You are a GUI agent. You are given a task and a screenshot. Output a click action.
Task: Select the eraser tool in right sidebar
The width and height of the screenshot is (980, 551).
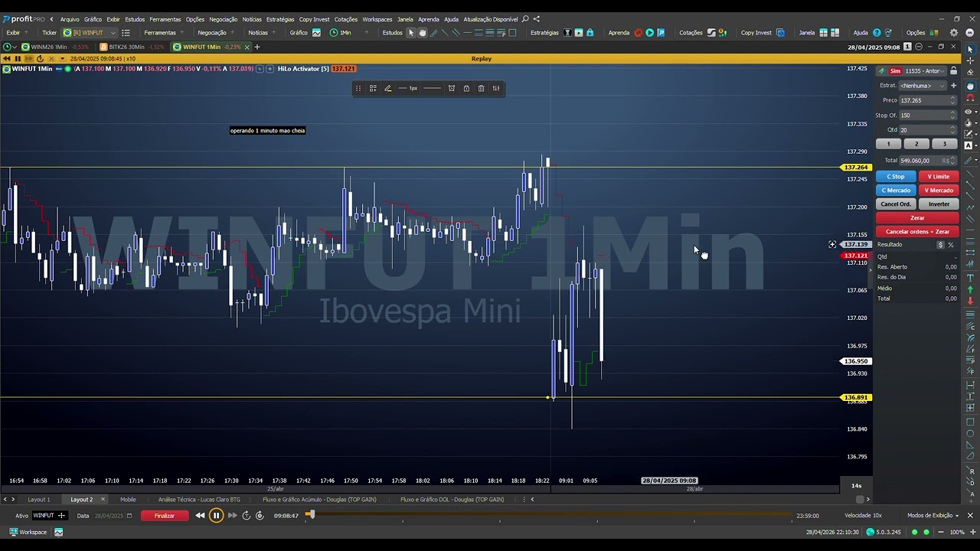pos(970,72)
